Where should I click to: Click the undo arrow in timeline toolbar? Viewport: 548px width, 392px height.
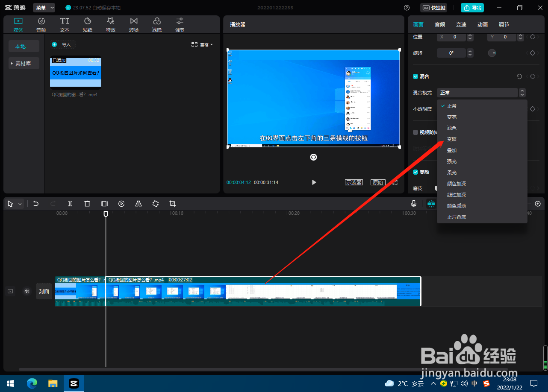(36, 204)
